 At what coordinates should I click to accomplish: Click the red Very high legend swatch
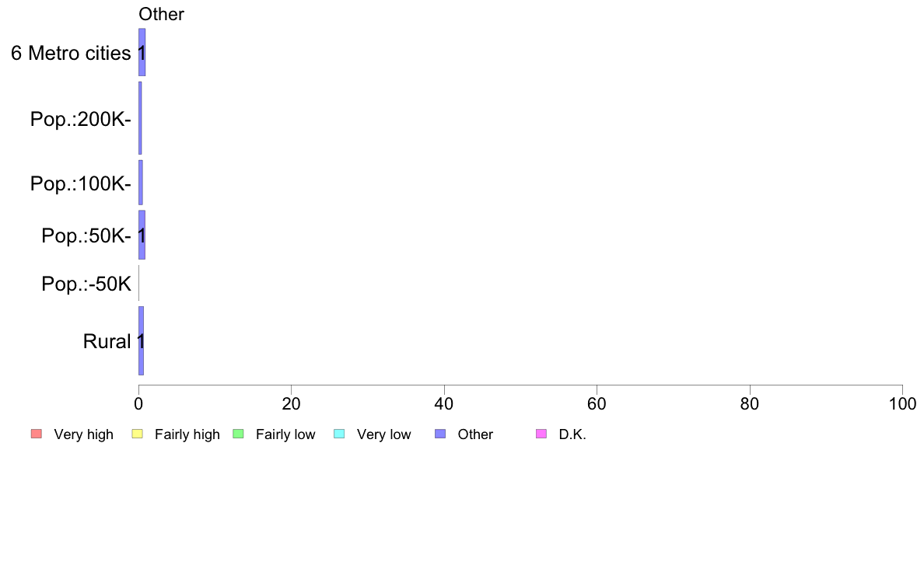[x=37, y=434]
